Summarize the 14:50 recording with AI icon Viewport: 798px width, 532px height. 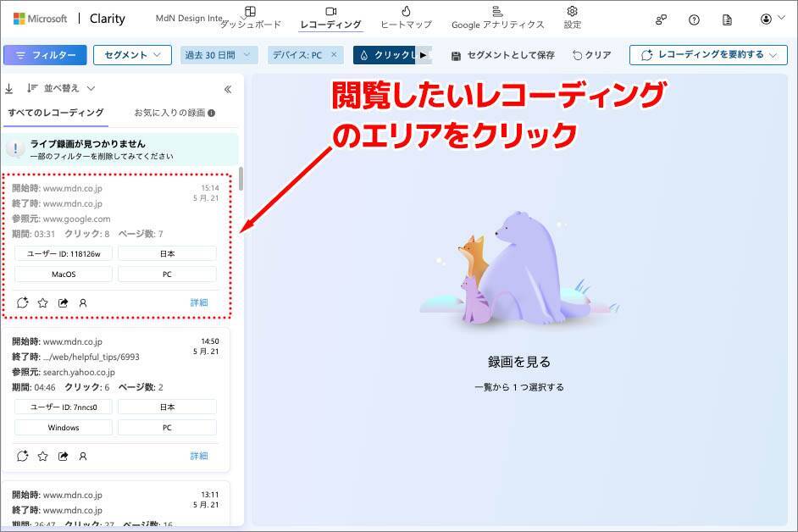(22, 456)
